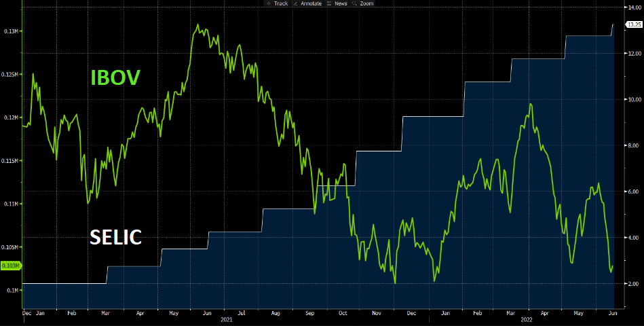This screenshot has width=644, height=326.
Task: Click the Sep month label
Action: [309, 313]
